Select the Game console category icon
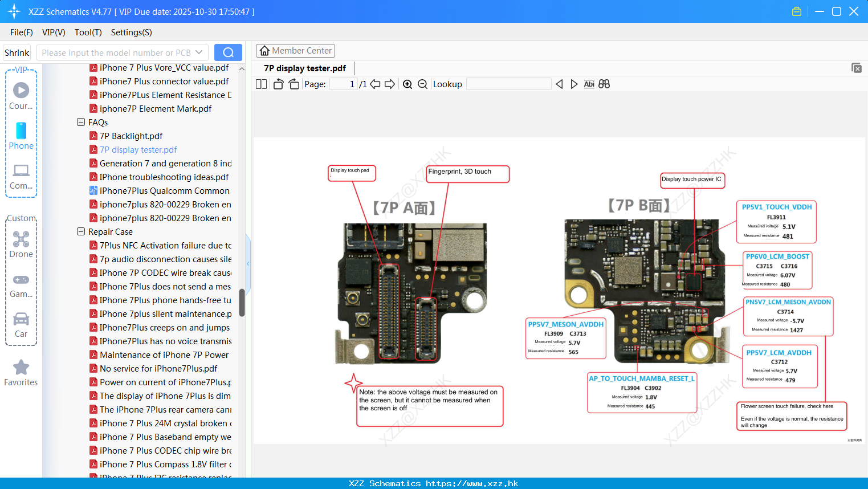868x489 pixels. [21, 286]
